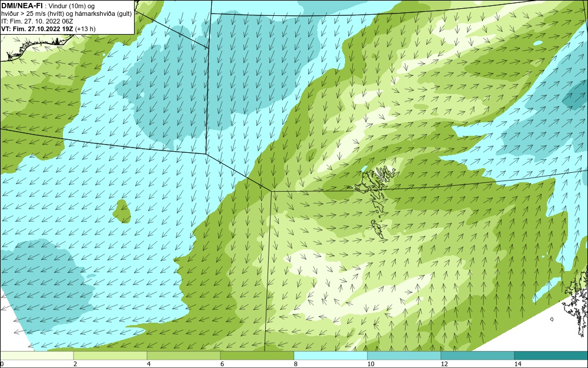Click the darkest teal swatch above 14
This screenshot has height=368, width=588.
click(x=552, y=356)
